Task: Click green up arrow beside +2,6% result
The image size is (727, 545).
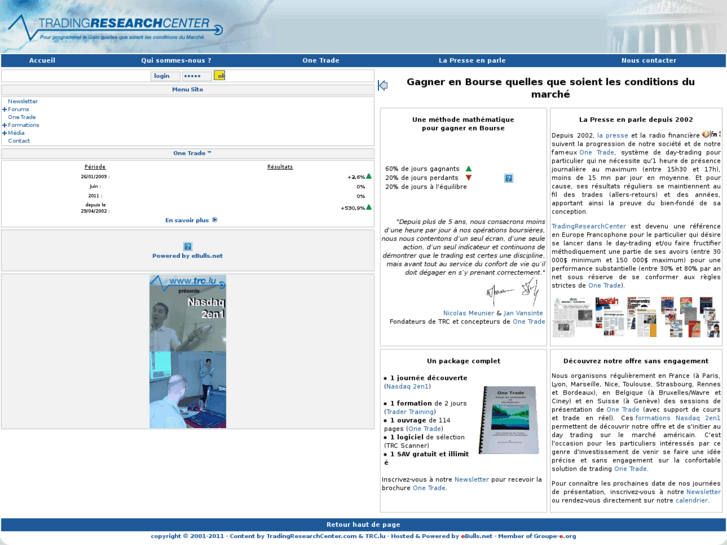Action: [x=369, y=176]
